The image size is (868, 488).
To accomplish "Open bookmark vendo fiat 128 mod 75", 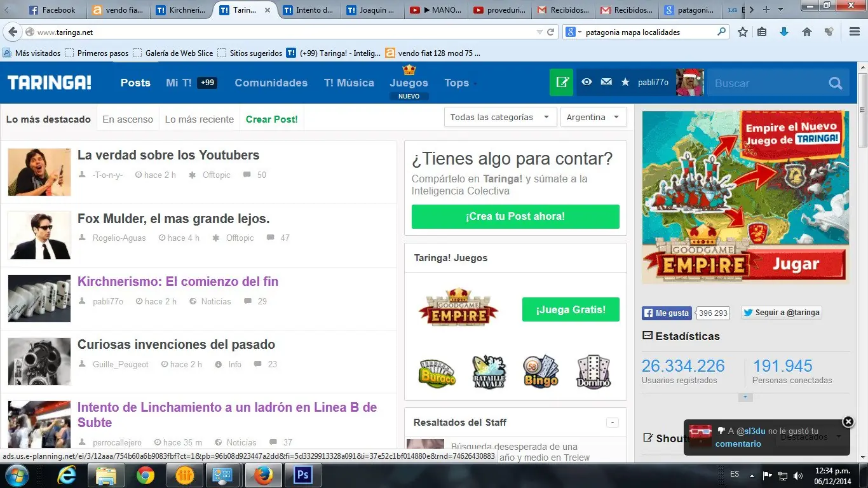I will tap(433, 53).
